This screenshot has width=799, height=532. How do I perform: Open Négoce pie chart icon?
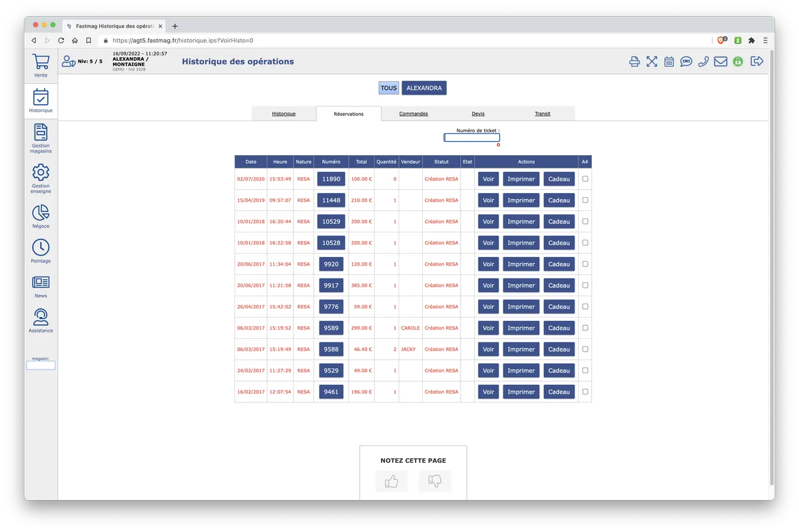tap(41, 212)
